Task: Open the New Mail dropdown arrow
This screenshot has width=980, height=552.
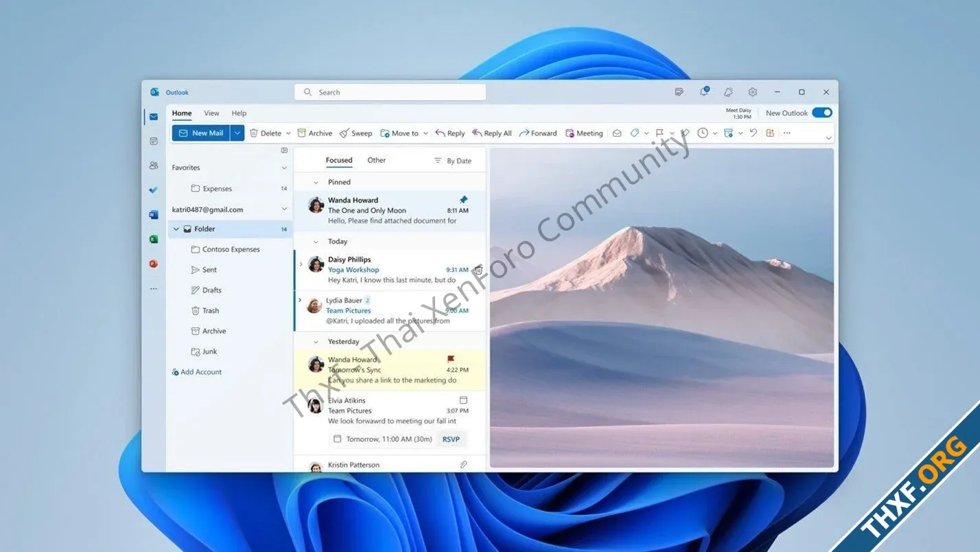Action: 237,133
